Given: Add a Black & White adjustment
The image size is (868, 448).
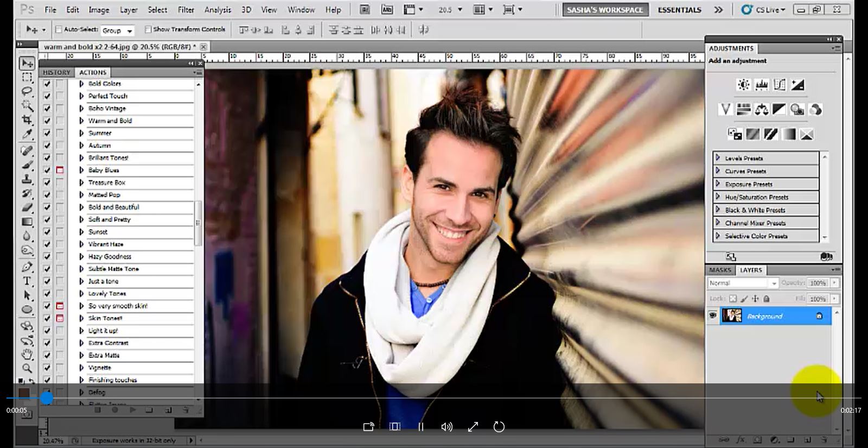Looking at the screenshot, I should 779,110.
